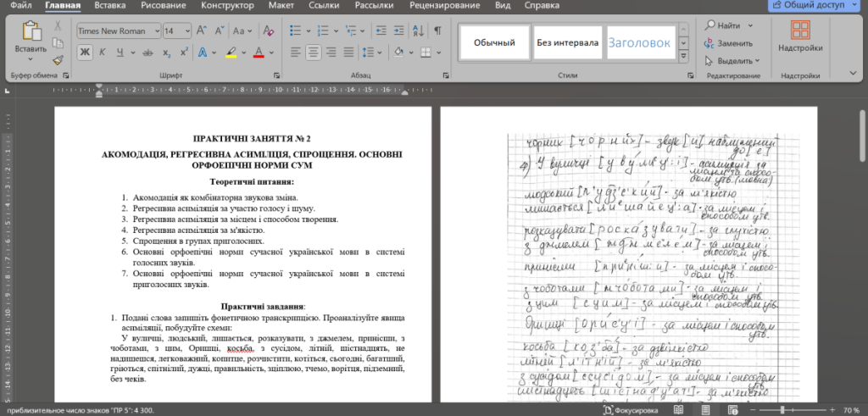The image size is (868, 416).
Task: Click the Общий доступ share button
Action: click(818, 5)
